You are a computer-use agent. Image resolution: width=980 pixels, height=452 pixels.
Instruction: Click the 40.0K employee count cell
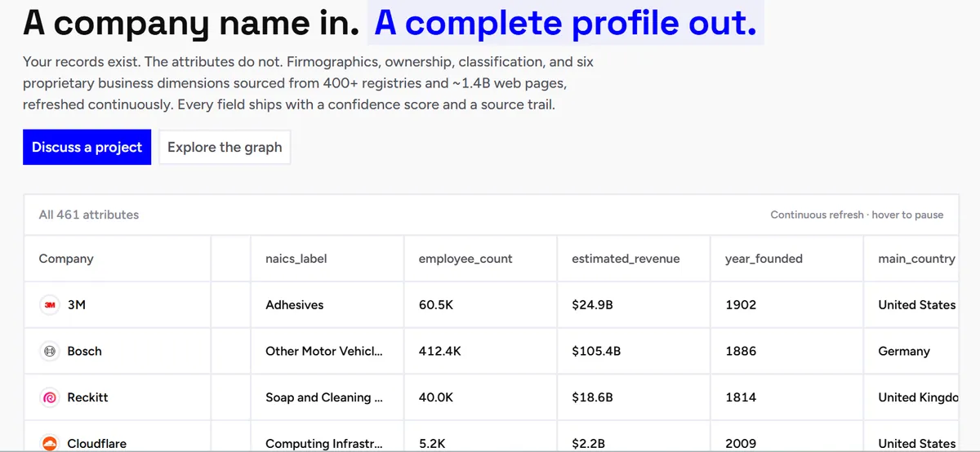coord(480,398)
